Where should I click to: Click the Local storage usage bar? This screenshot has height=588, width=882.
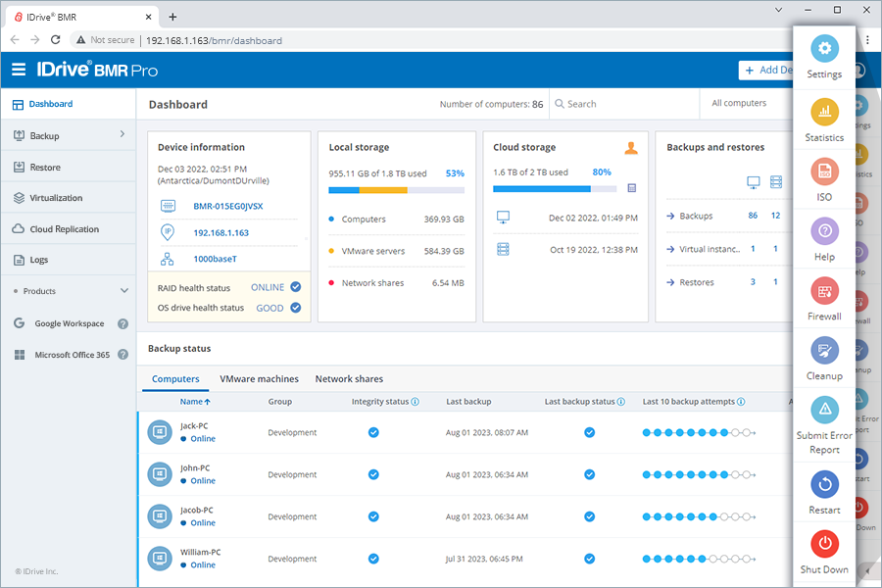pyautogui.click(x=397, y=190)
